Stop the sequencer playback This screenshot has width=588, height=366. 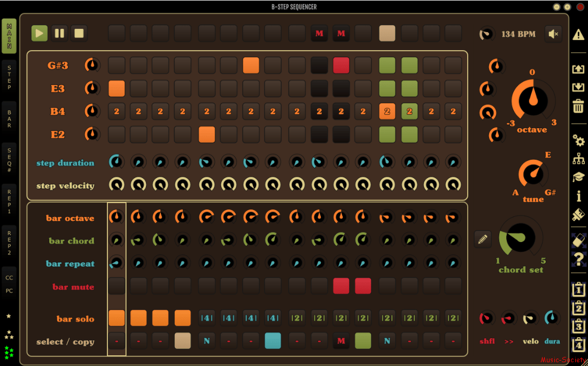coord(79,33)
